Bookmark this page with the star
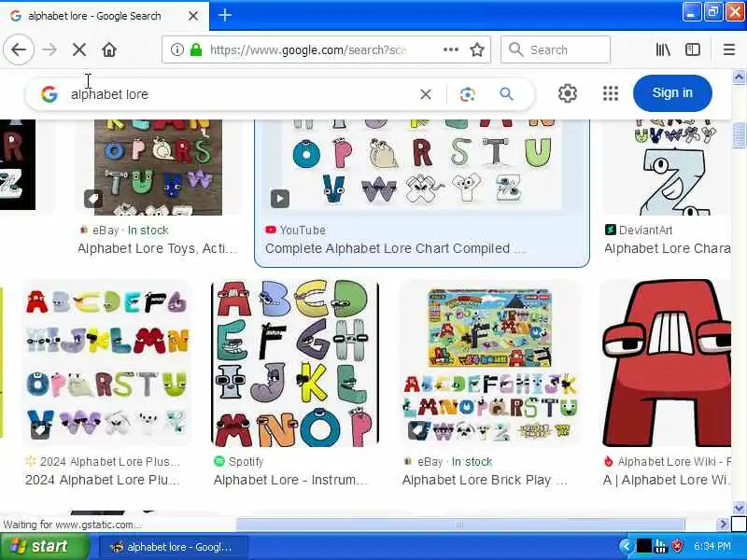This screenshot has width=747, height=560. point(477,49)
